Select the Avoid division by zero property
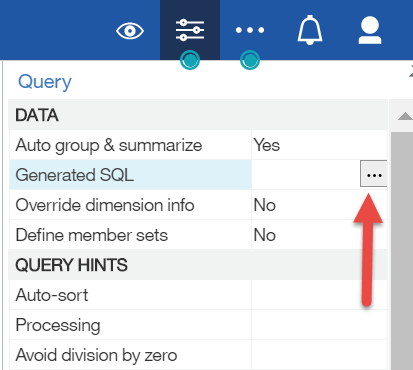Image resolution: width=413 pixels, height=370 pixels. (130, 355)
